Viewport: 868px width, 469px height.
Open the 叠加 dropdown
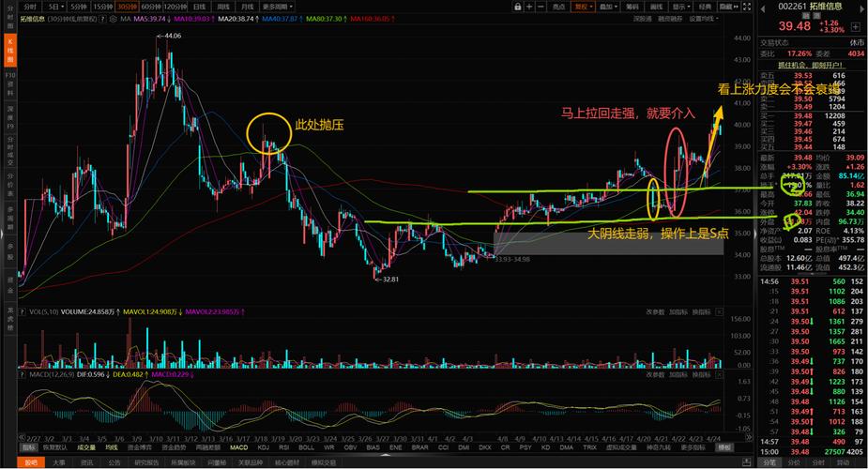point(608,7)
